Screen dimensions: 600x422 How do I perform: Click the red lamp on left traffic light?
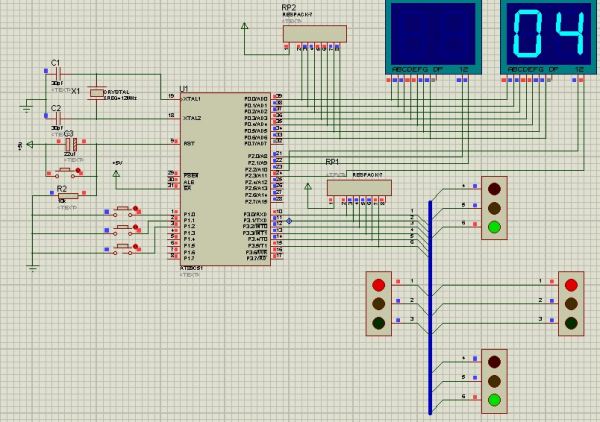[378, 284]
